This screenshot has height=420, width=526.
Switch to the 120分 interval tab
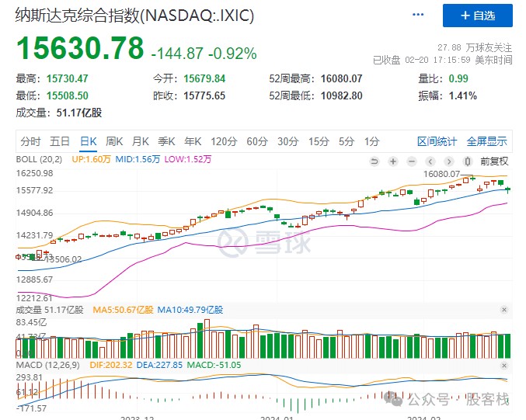pos(224,141)
